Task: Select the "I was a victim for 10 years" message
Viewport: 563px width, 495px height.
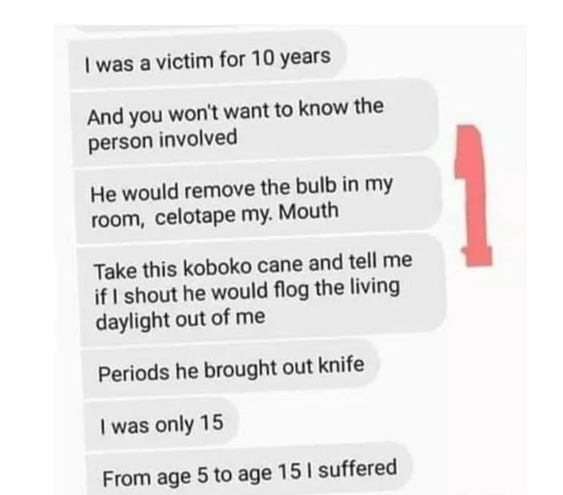Action: pyautogui.click(x=208, y=60)
